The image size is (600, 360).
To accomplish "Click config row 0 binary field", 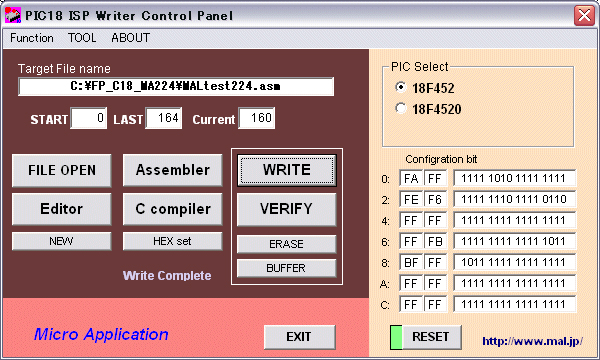I will [514, 179].
